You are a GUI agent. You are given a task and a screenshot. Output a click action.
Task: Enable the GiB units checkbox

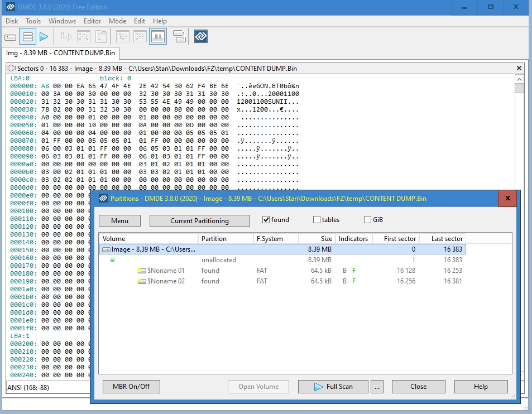coord(367,220)
